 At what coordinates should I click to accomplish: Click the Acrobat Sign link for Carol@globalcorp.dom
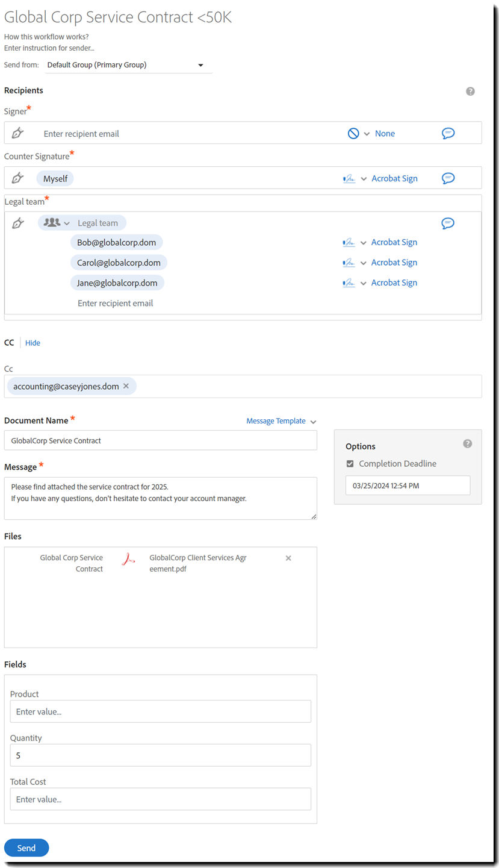(394, 262)
